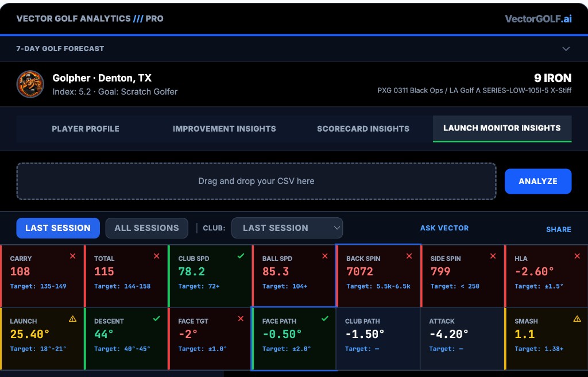Switch to the Player Profile tab

coord(86,129)
